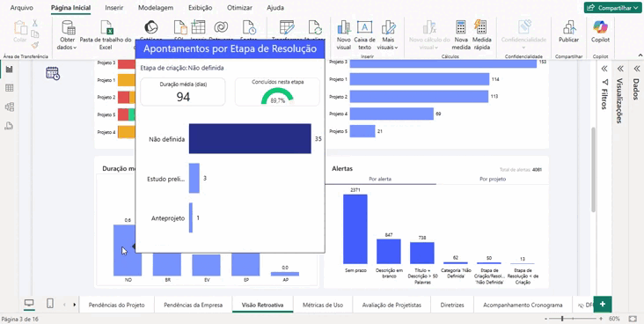644x324 pixels.
Task: Click the canvas vertical scrollbar
Action: (x=593, y=170)
